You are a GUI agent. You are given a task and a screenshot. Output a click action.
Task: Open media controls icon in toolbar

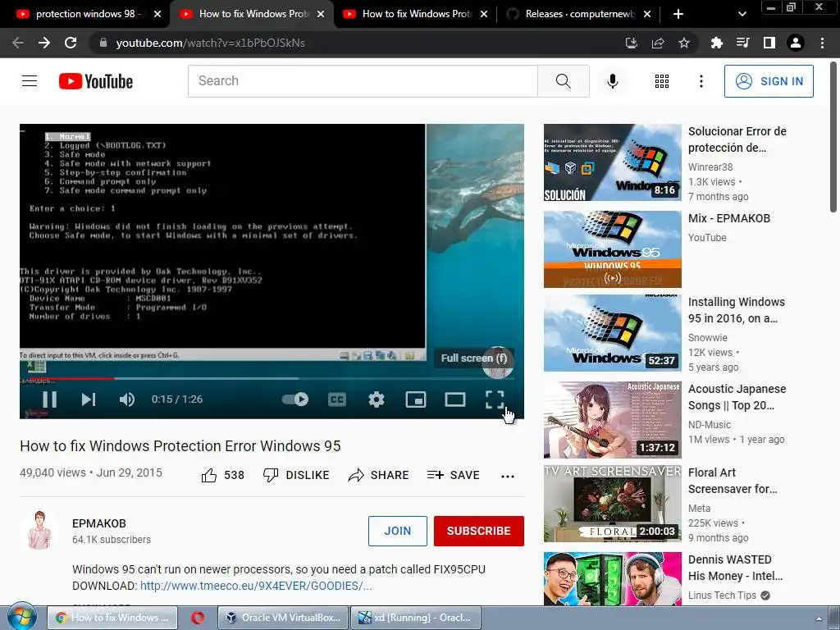coord(742,43)
